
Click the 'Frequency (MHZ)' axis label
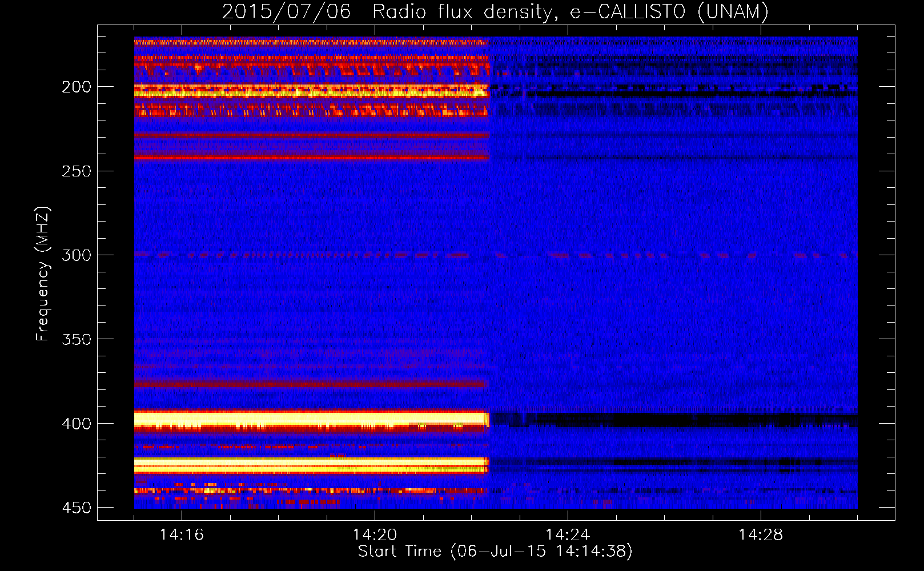tap(43, 274)
